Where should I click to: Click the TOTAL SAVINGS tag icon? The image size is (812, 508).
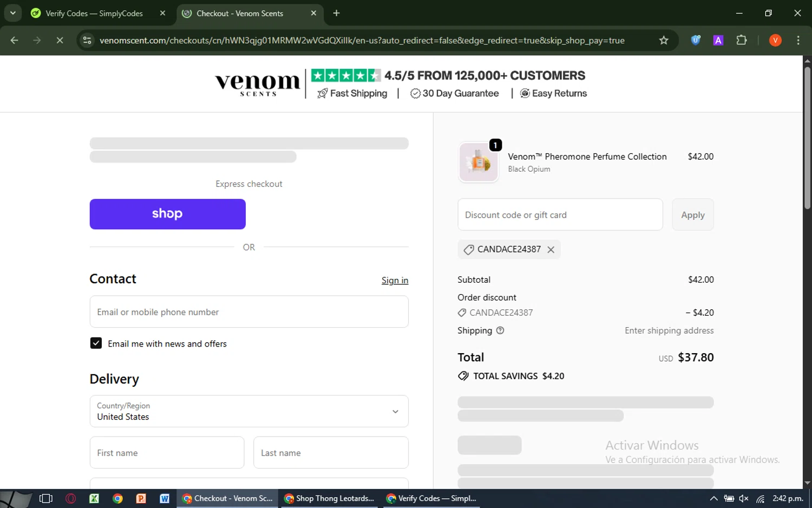click(463, 376)
